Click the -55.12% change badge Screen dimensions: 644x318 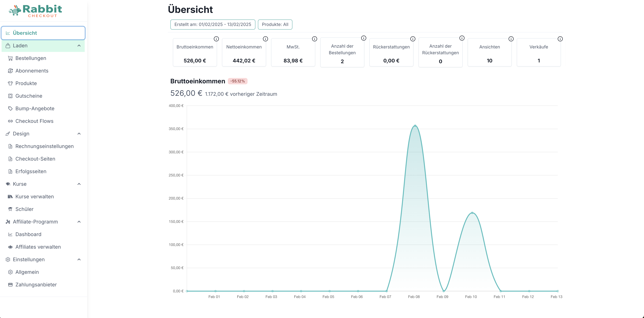pos(237,81)
